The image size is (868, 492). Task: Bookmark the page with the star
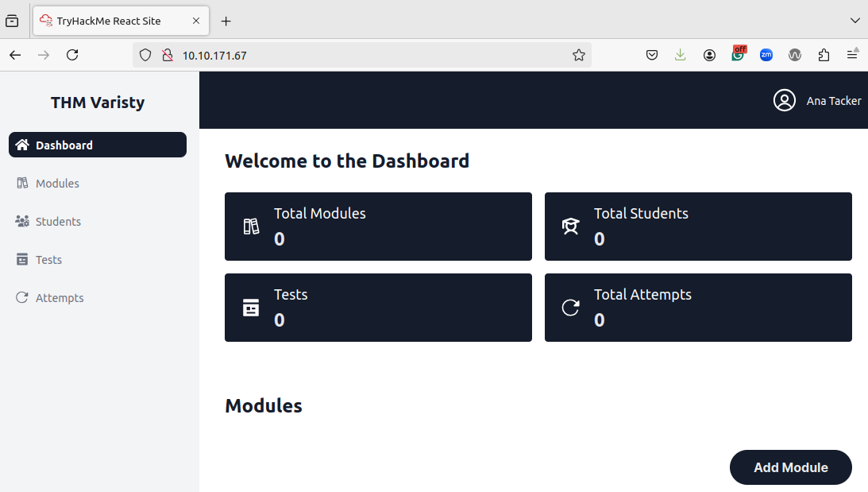click(579, 55)
